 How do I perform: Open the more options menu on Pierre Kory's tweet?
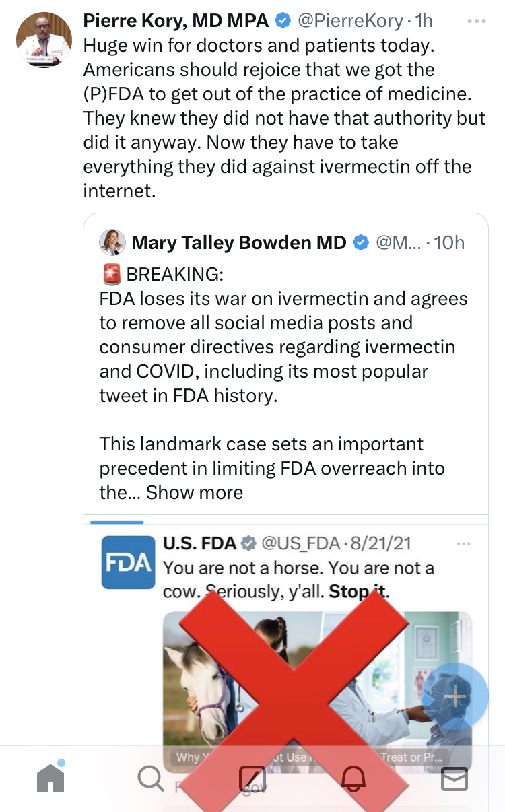point(476,22)
